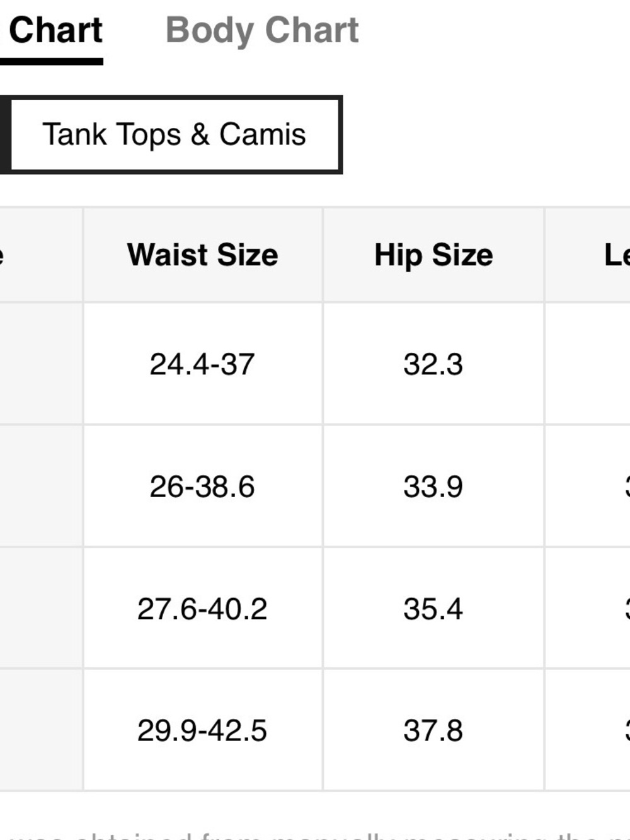Image resolution: width=630 pixels, height=840 pixels.
Task: Click the first size row label cell
Action: point(41,364)
